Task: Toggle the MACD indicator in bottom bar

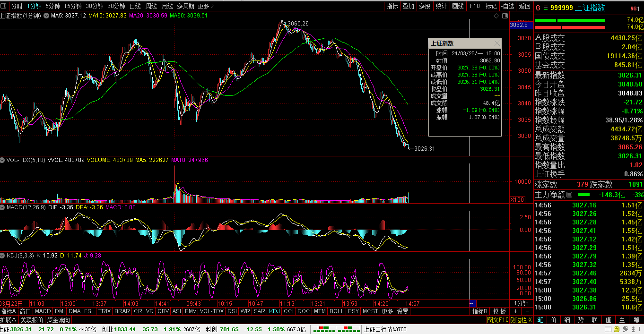Action: (43, 311)
